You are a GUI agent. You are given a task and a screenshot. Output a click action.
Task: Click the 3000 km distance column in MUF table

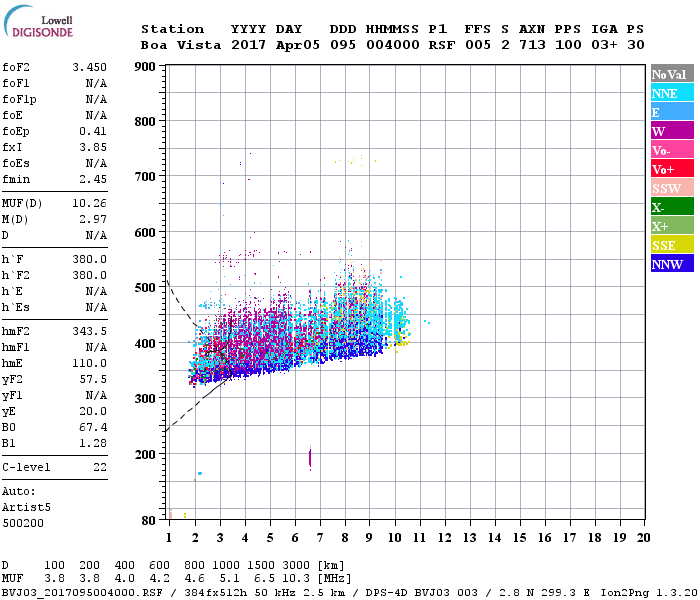click(x=296, y=565)
